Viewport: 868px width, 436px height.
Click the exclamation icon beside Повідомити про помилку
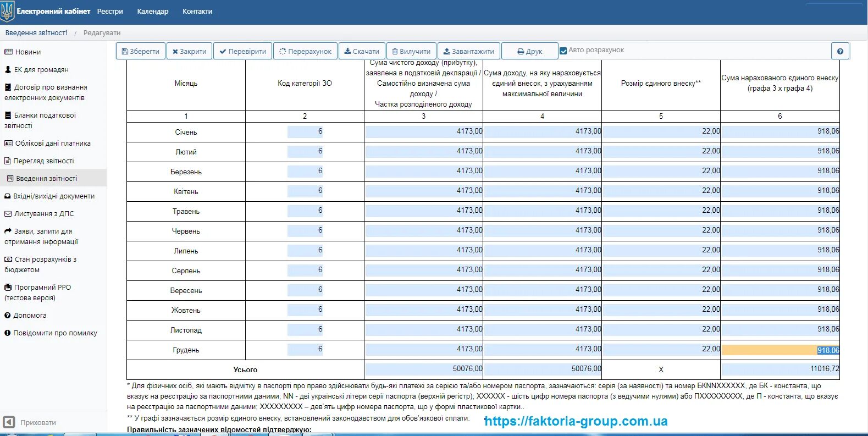tap(8, 333)
